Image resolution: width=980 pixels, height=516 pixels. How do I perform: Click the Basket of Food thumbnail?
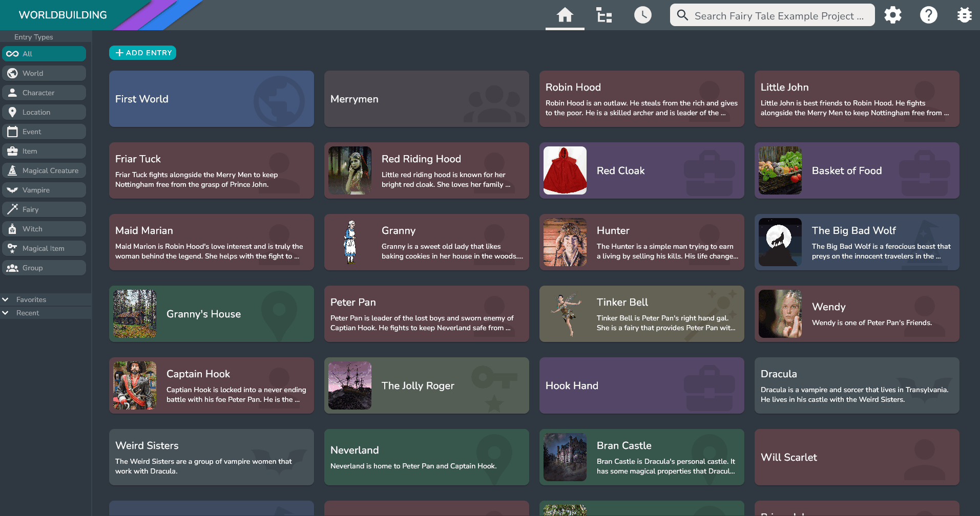[x=780, y=170]
